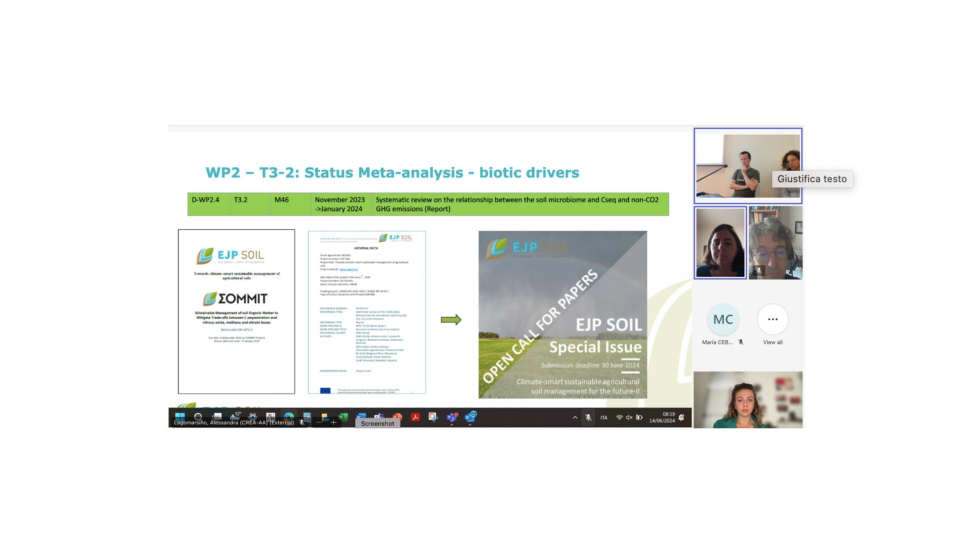Click presenter label Lagomarsino, Alessandra (CREA-AA)
Viewport: 980px width, 537px height.
coord(234,423)
